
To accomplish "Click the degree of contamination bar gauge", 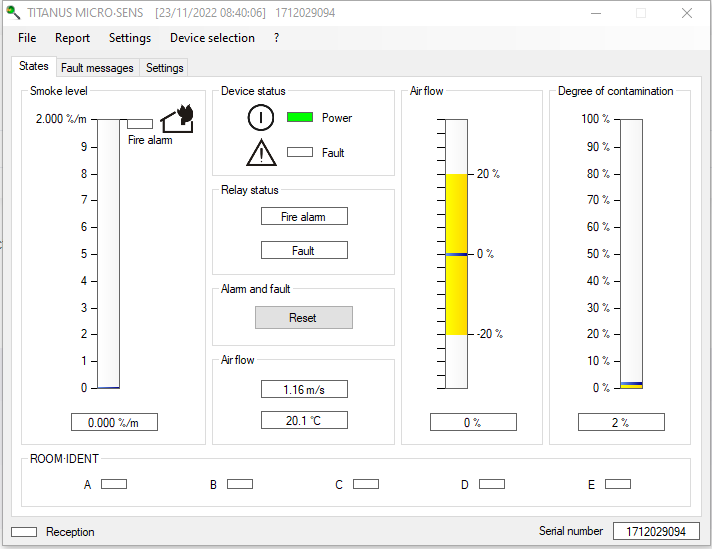I will click(632, 253).
